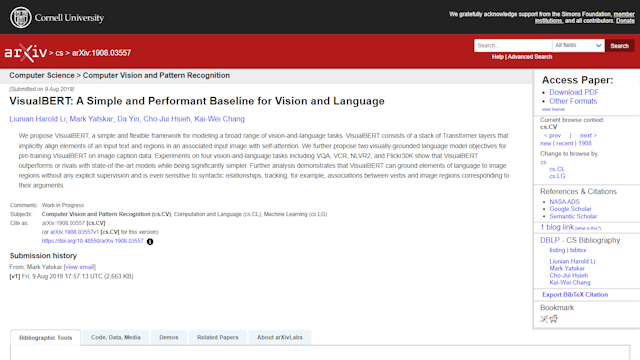The height and width of the screenshot is (360, 640).
Task: Click the red Search button
Action: pyautogui.click(x=619, y=46)
